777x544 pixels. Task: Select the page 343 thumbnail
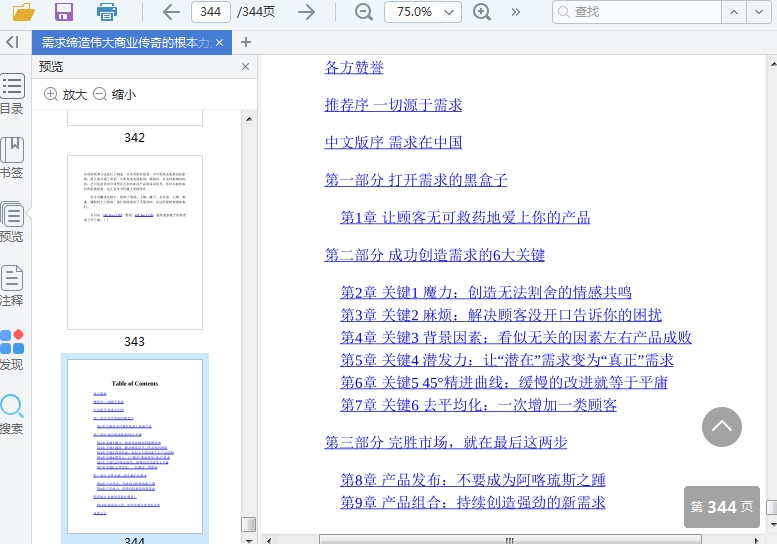135,242
